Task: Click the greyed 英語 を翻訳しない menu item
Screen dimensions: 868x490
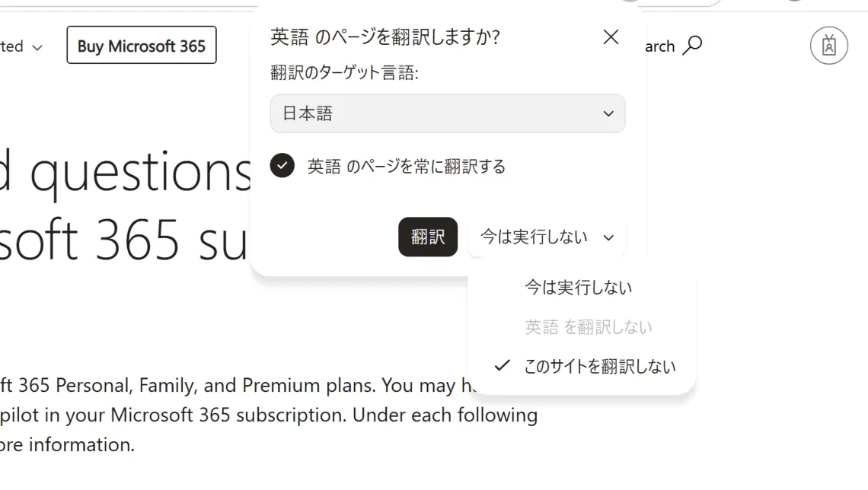Action: click(588, 327)
